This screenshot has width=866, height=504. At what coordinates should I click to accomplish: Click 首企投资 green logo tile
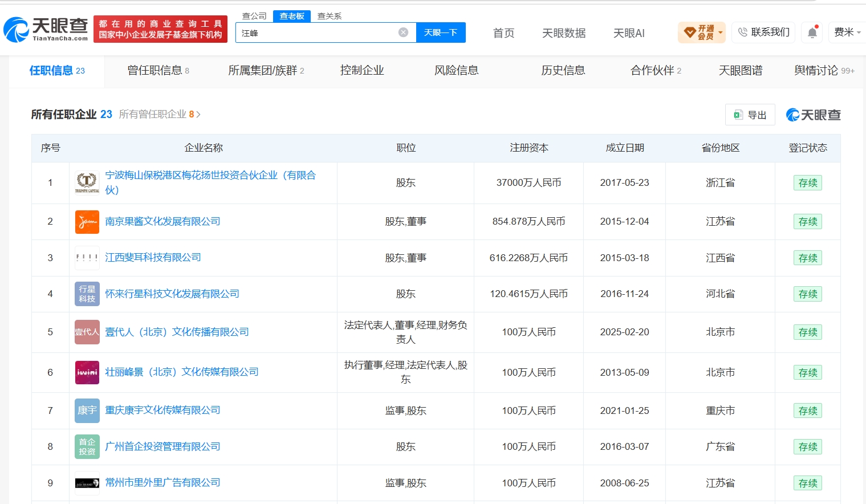coord(87,446)
